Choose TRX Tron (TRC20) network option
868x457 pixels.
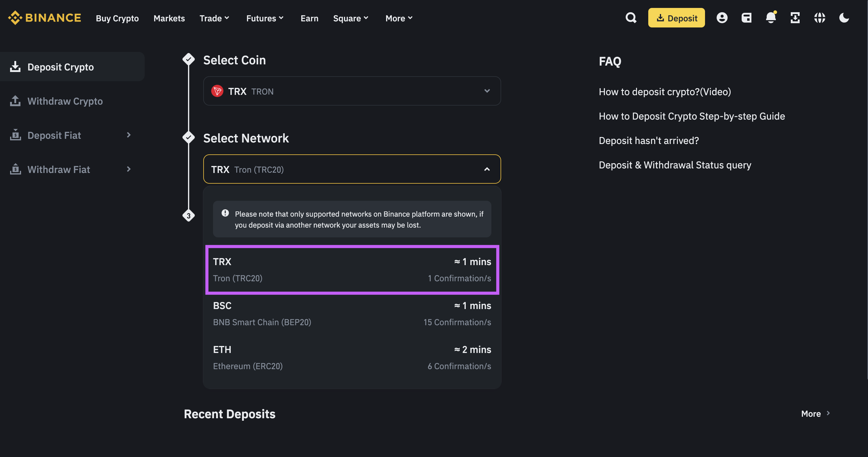(x=352, y=270)
